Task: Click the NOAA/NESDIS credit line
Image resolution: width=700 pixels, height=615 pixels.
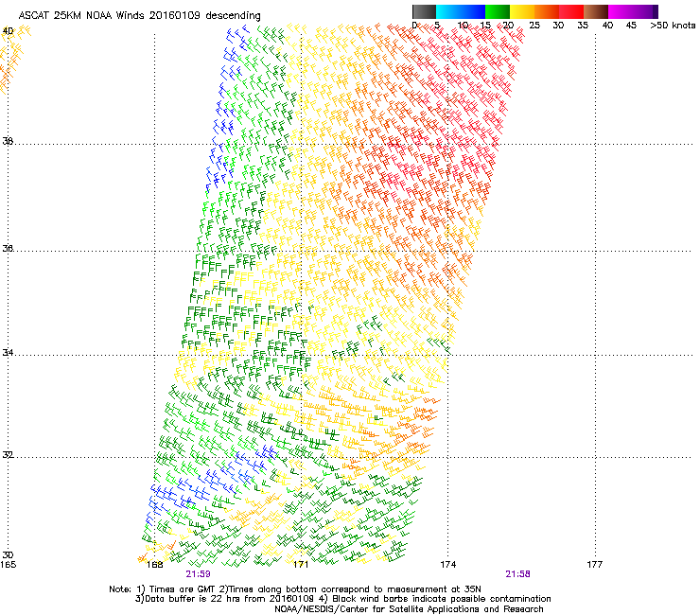Action: (409, 609)
